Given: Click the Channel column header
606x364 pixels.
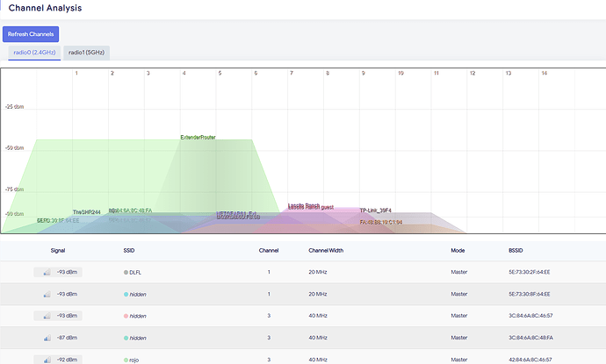Looking at the screenshot, I should pos(269,251).
